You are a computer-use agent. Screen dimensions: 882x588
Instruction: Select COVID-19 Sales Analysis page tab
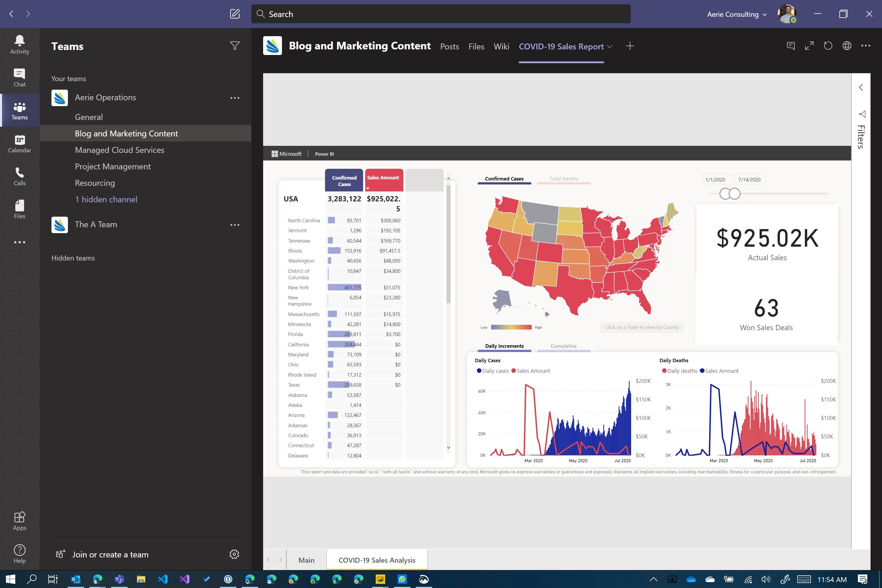pos(377,560)
